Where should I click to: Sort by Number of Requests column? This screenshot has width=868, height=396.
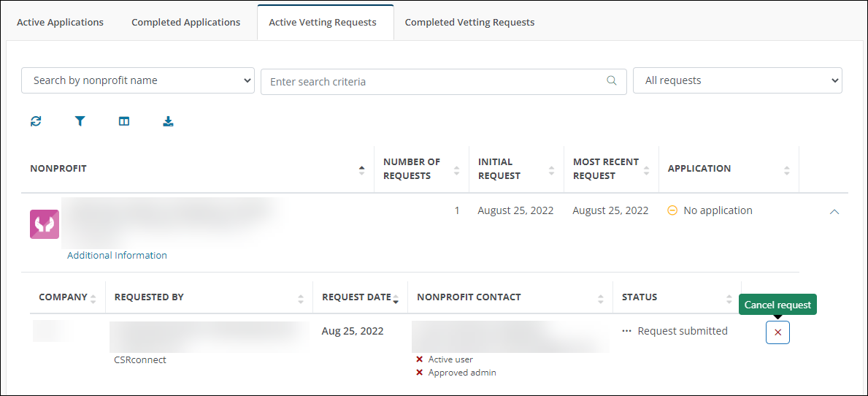[412, 169]
